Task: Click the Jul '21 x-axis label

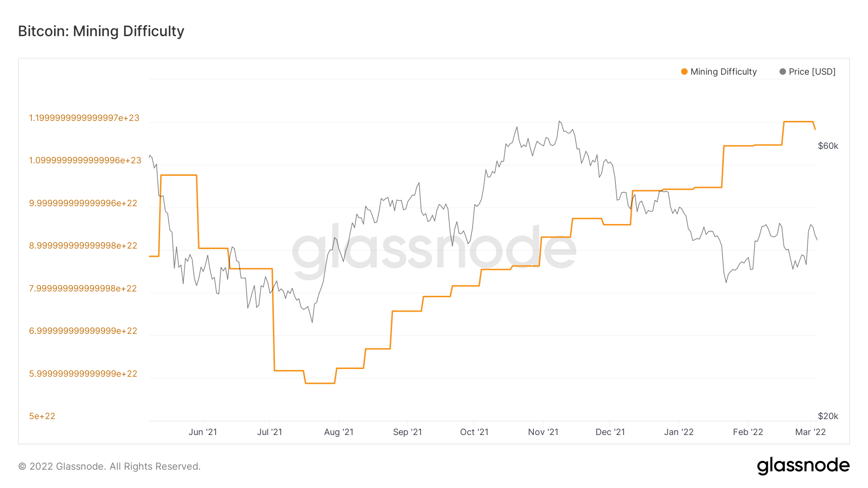Action: [270, 432]
